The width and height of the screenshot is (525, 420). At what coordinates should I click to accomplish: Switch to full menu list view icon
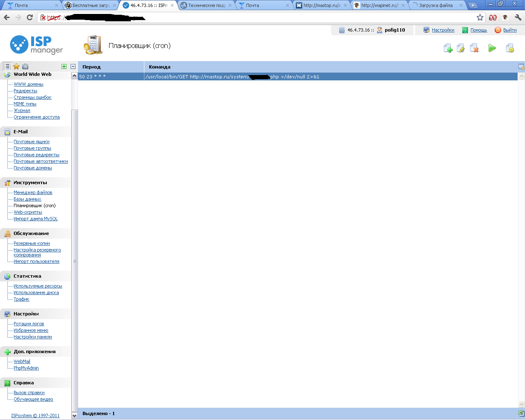[x=7, y=66]
